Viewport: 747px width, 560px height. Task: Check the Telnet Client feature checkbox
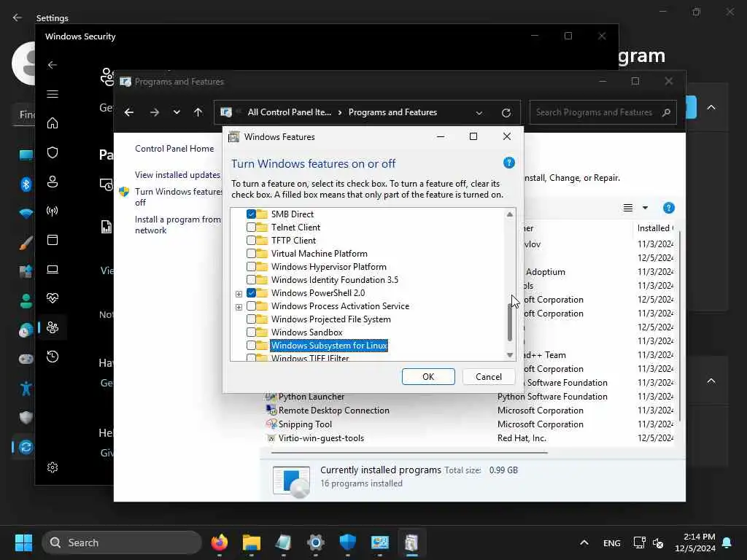tap(251, 227)
